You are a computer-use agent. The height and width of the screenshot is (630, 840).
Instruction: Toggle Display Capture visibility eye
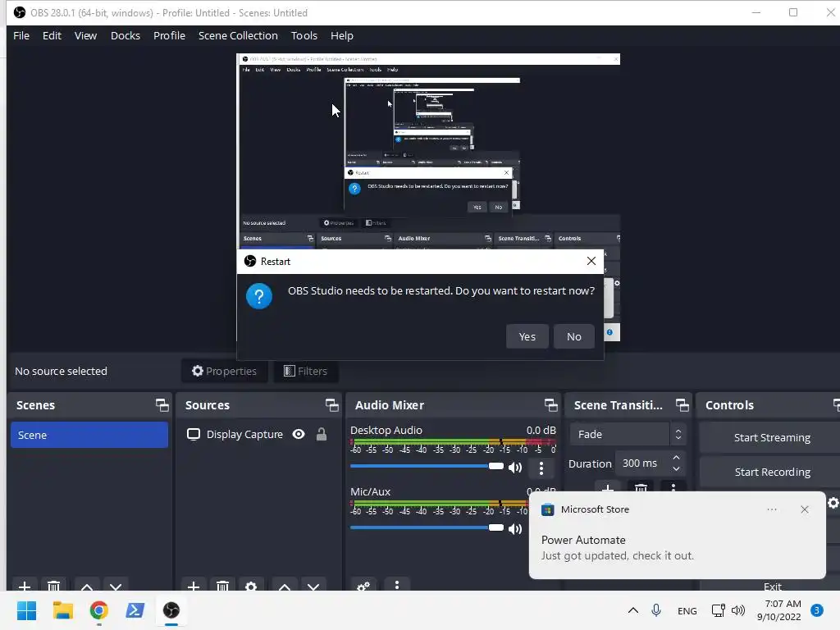point(299,434)
